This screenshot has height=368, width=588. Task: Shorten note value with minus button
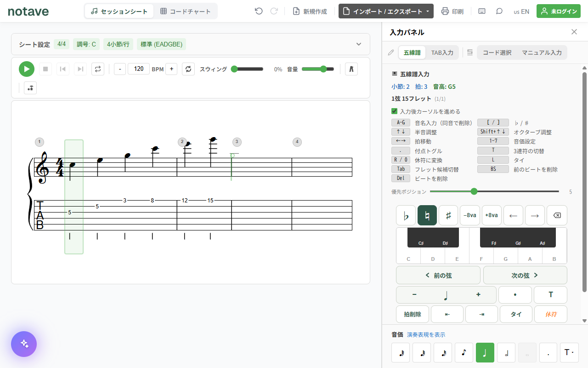pyautogui.click(x=414, y=295)
